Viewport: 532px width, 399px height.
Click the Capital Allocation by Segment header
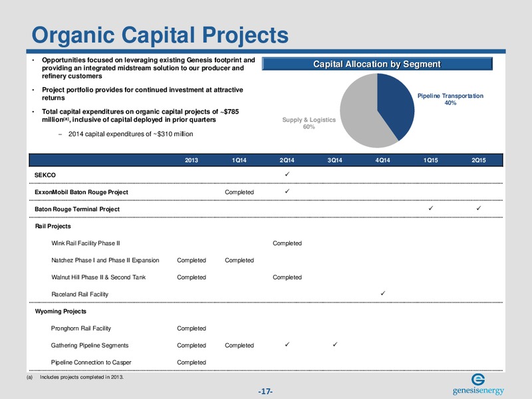377,64
